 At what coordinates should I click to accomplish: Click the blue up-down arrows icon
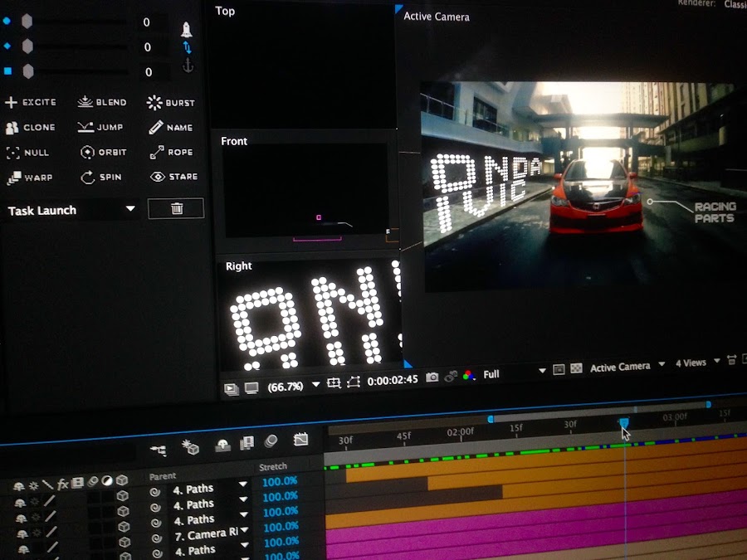[188, 47]
